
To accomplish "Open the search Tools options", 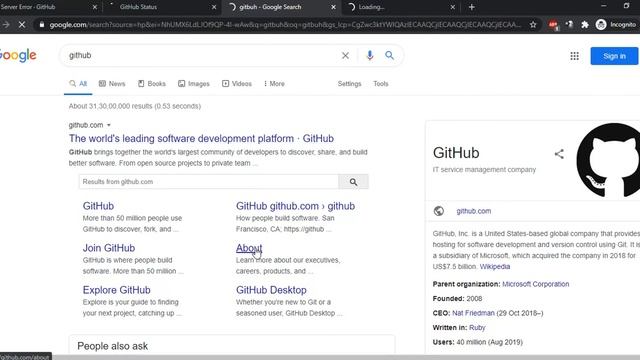I will (x=380, y=84).
